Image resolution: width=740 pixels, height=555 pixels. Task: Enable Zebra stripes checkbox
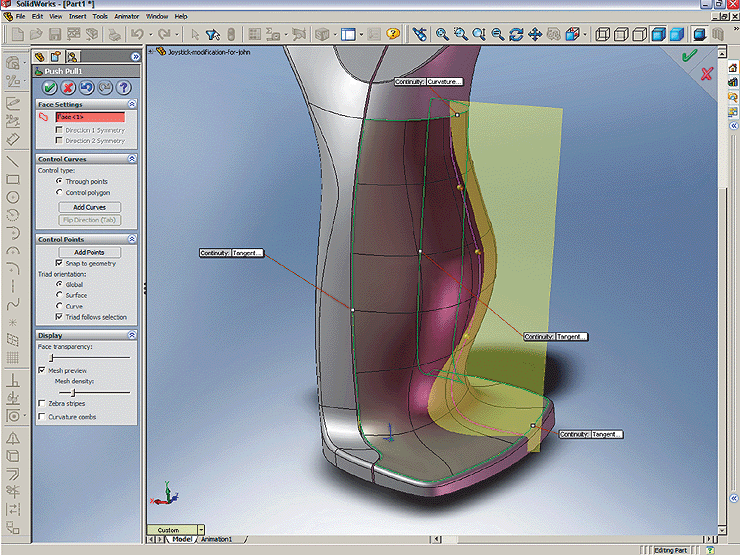click(42, 404)
